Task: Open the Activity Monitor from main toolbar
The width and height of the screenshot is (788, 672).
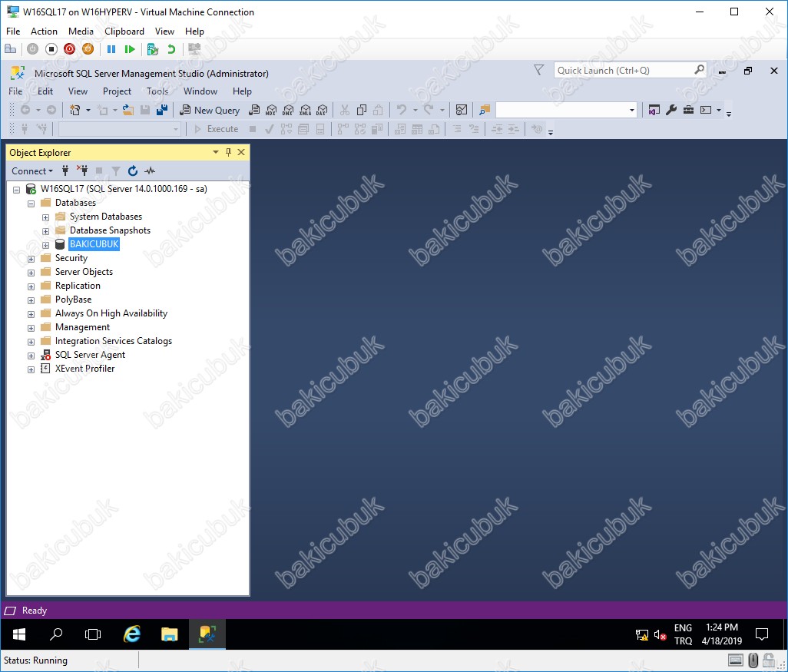Action: click(x=462, y=110)
